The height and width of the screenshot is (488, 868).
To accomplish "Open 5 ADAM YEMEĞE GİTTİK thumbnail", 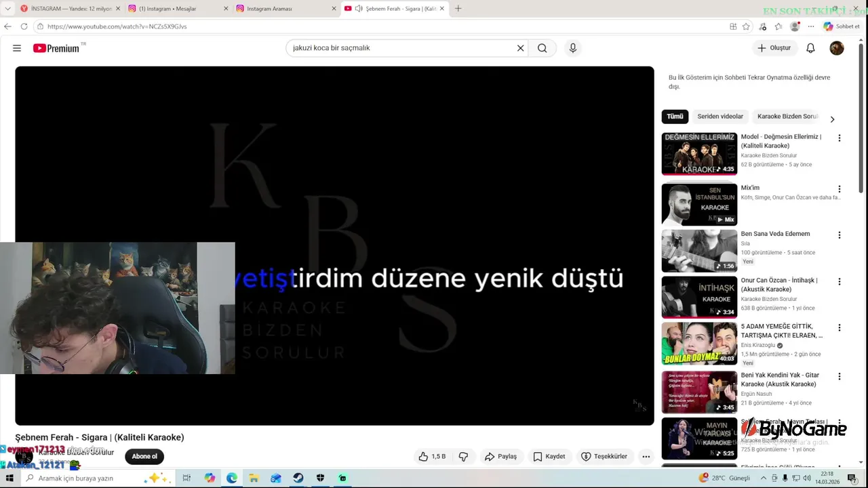I will [x=699, y=344].
